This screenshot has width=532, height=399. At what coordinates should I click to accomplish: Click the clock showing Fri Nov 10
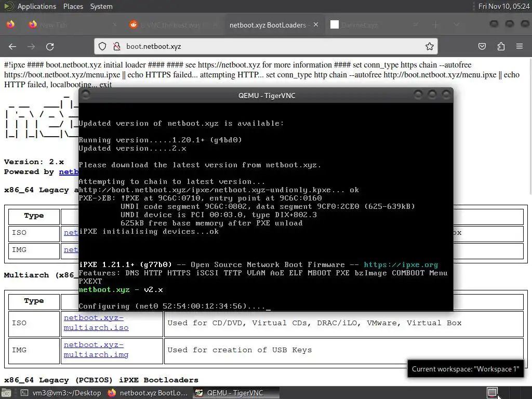click(x=503, y=6)
